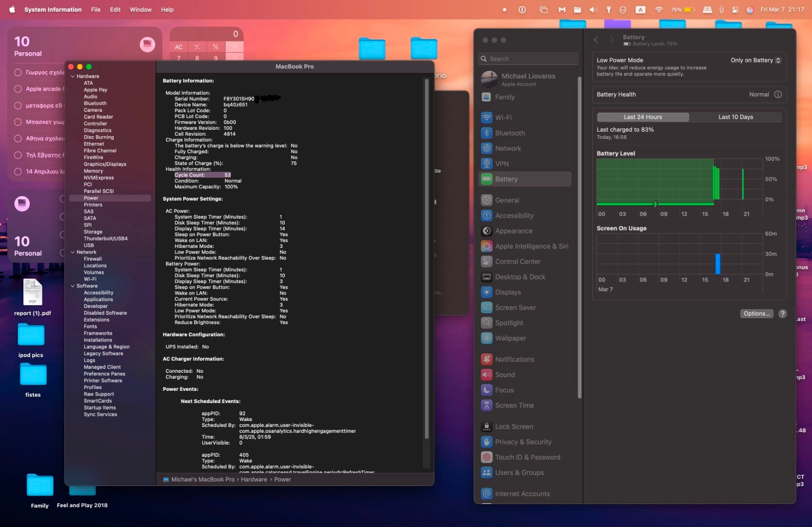Open Lock Screen settings icon
This screenshot has height=527, width=812.
[486, 426]
